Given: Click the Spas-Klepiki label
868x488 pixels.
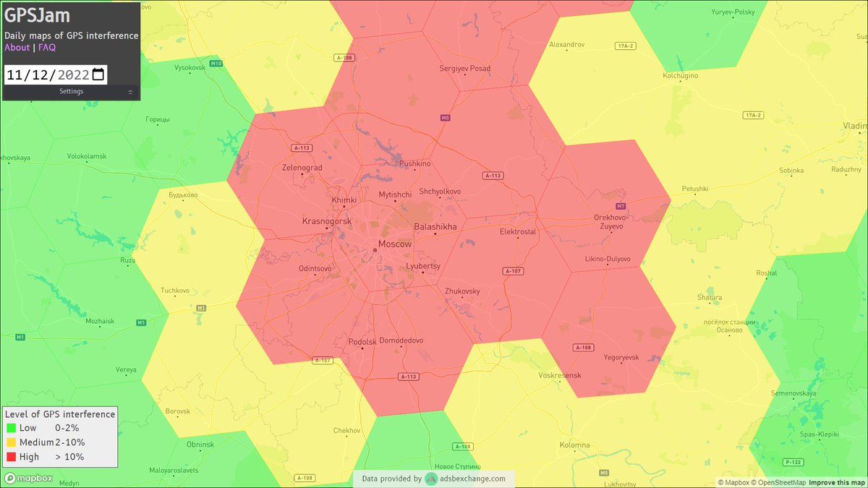Looking at the screenshot, I should (818, 435).
